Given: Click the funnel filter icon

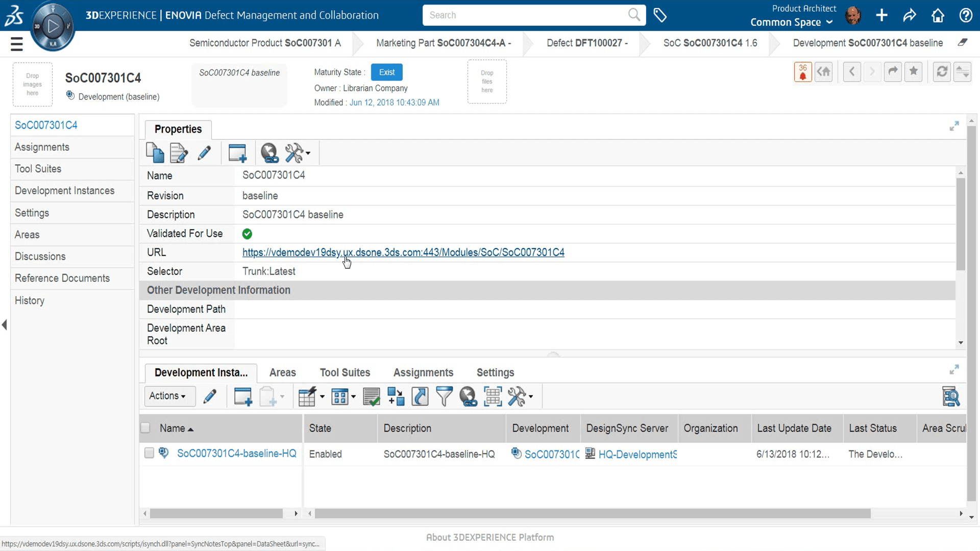Looking at the screenshot, I should pos(444,396).
